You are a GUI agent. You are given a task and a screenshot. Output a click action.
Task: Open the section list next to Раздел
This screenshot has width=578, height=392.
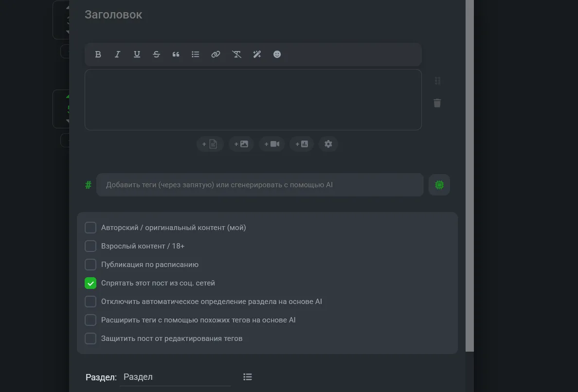pos(248,377)
